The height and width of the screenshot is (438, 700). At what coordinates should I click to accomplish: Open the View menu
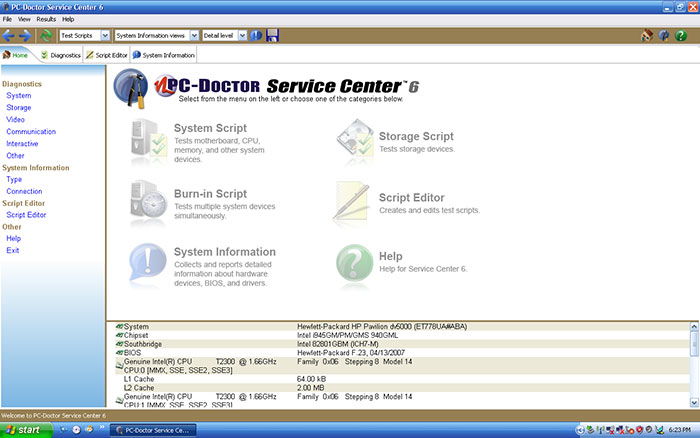[24, 19]
